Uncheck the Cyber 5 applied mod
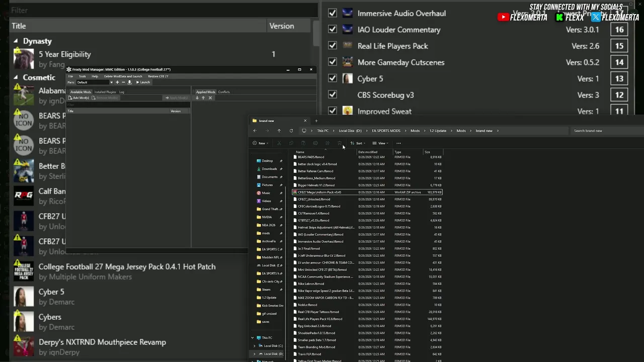Image resolution: width=644 pixels, height=362 pixels. click(333, 78)
